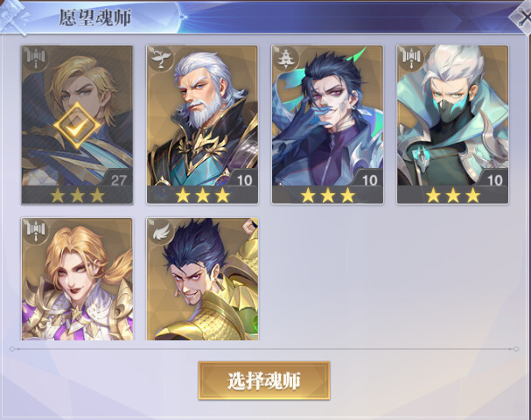Click the level 10 badge on masked hero
The image size is (531, 420).
click(x=494, y=179)
